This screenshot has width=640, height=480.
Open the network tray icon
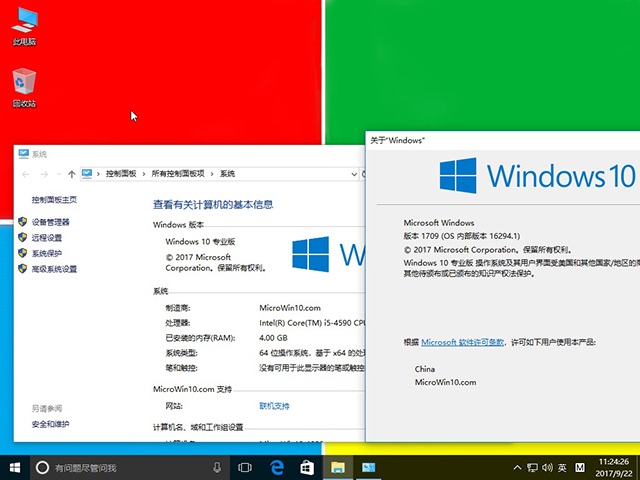[532, 468]
